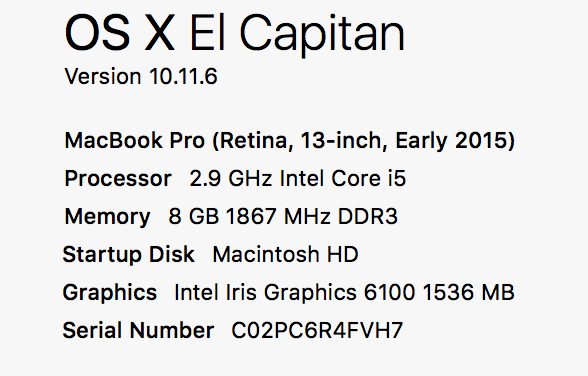The width and height of the screenshot is (588, 376).
Task: Select the MacBook Pro model description line
Action: [x=290, y=141]
